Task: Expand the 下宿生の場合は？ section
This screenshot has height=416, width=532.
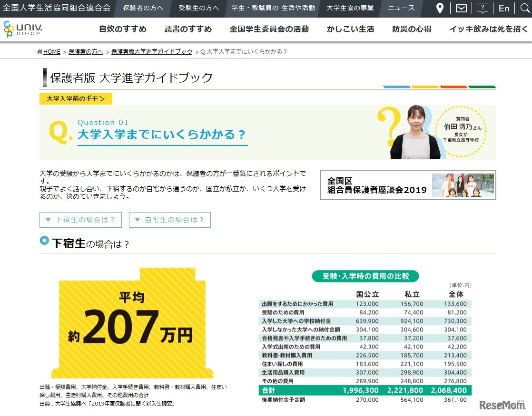Action: pos(80,220)
